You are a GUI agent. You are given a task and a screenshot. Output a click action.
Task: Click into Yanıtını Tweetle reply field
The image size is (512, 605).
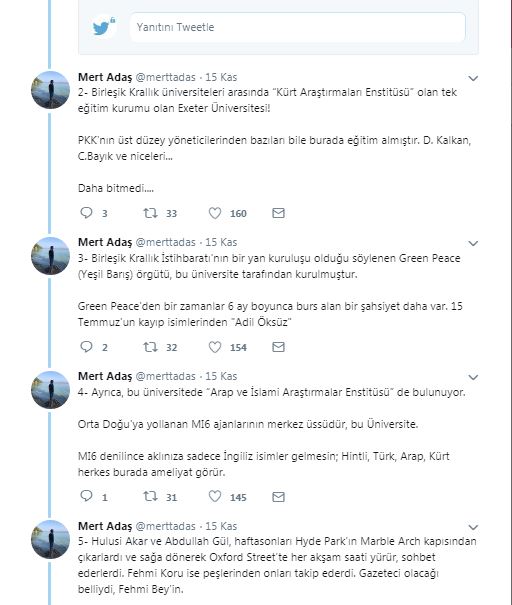pos(297,27)
